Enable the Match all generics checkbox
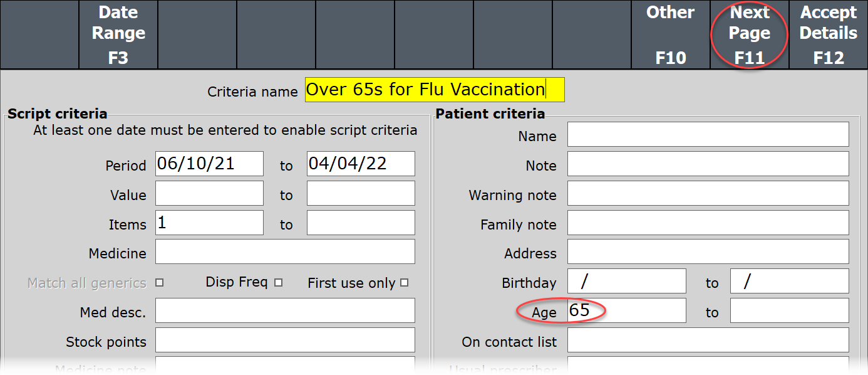 (159, 283)
